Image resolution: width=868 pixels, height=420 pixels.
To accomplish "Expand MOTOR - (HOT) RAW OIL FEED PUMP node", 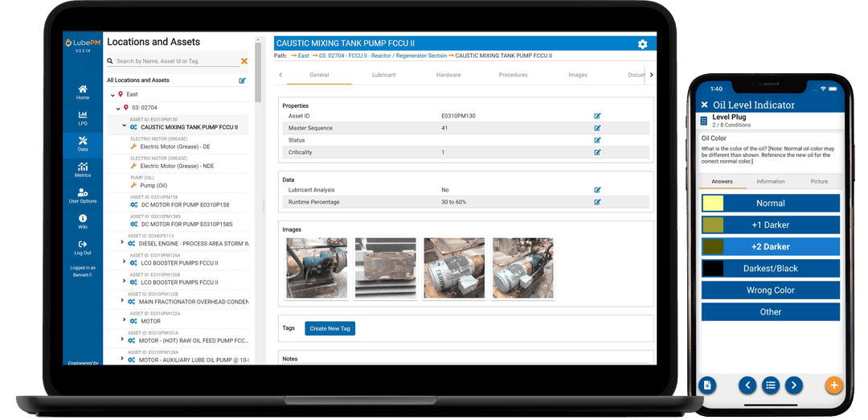I will [x=122, y=339].
